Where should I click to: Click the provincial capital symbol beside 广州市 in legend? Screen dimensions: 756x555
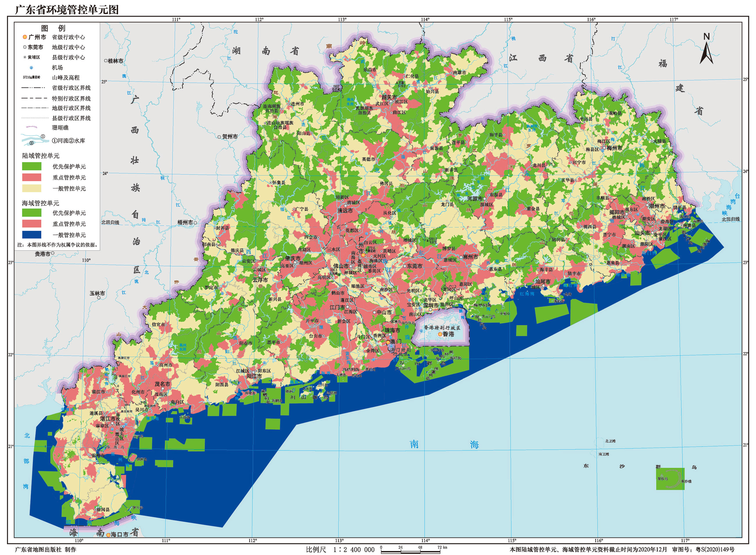(x=25, y=37)
